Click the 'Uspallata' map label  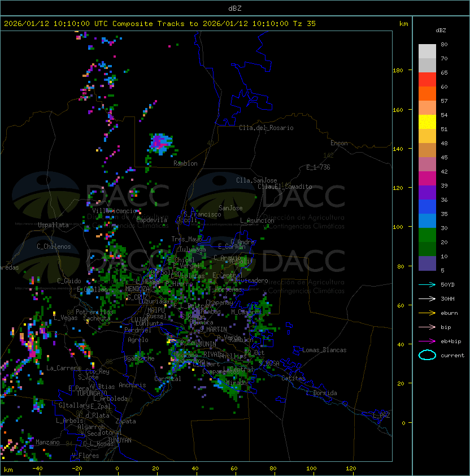click(53, 225)
